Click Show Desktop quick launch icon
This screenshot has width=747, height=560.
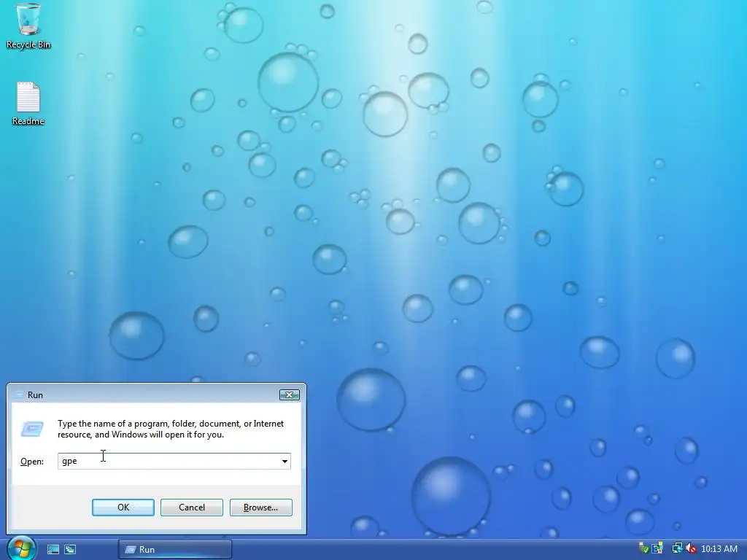tap(53, 550)
